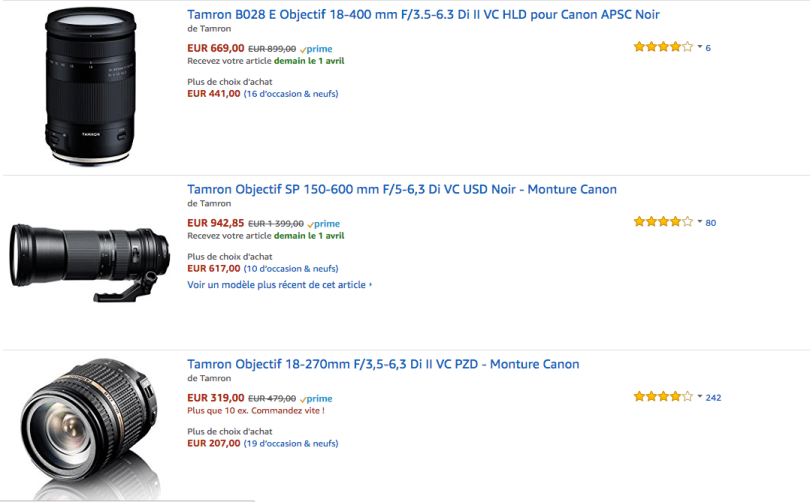The height and width of the screenshot is (502, 810).
Task: Expand rating dropdown arrow beside 242 reviews
Action: coord(699,397)
